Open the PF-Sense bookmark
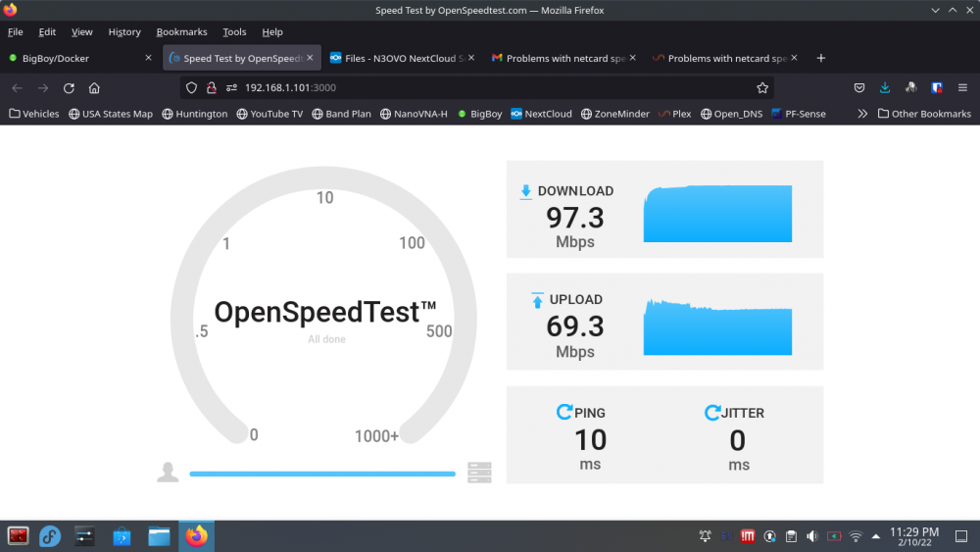This screenshot has width=980, height=552. pos(798,114)
